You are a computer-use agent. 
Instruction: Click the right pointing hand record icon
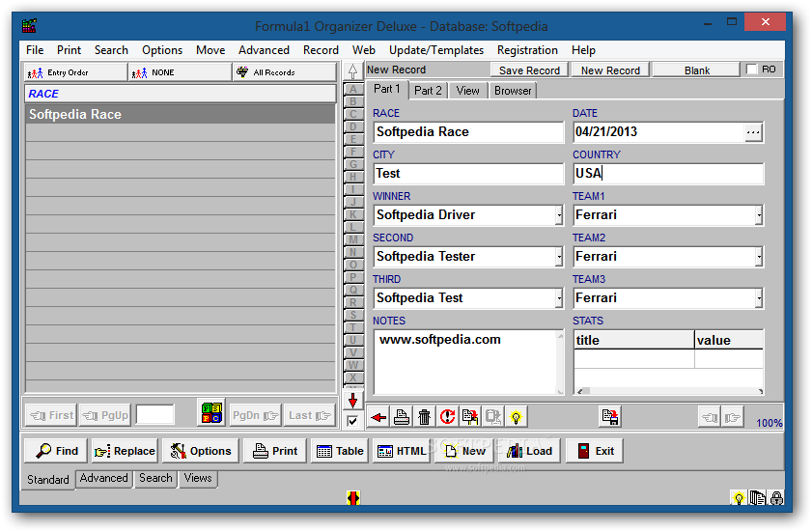[x=732, y=417]
